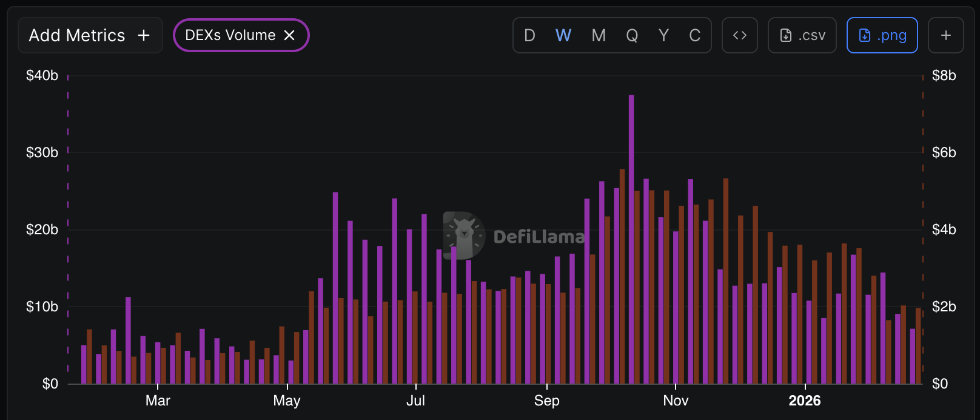The height and width of the screenshot is (420, 980).
Task: Choose the Quarterly (Q) interval
Action: [632, 35]
